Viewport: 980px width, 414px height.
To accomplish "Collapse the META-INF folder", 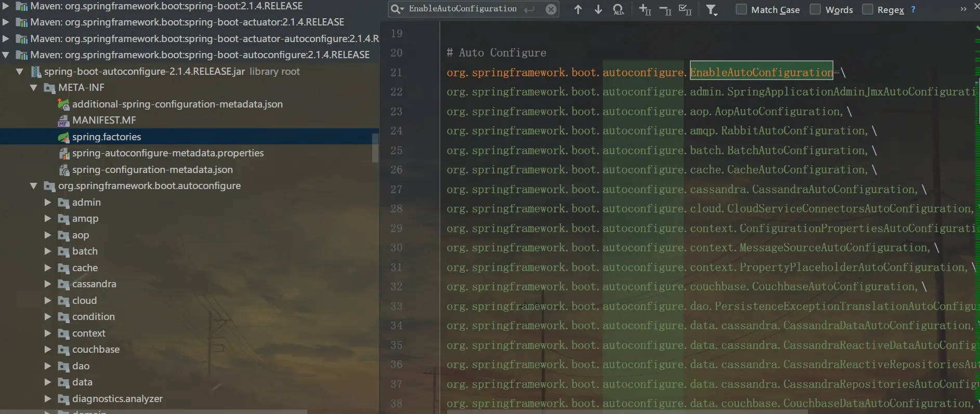I will click(x=34, y=87).
